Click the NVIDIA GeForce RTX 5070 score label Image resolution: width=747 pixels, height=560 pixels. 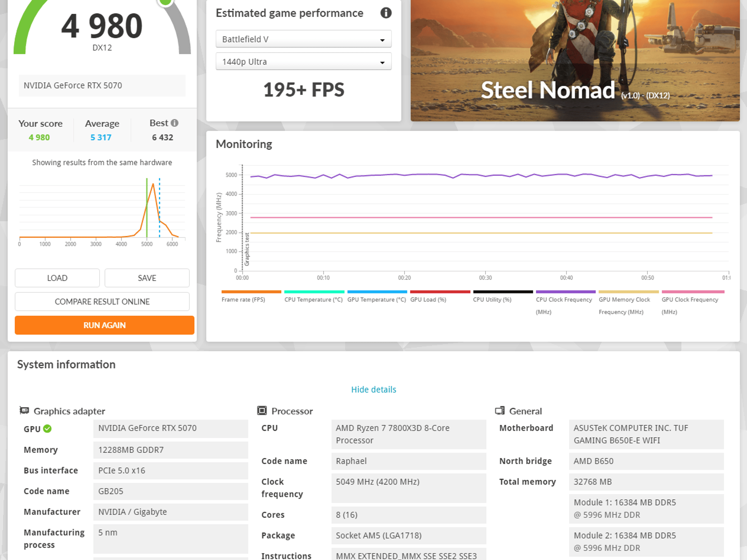pyautogui.click(x=102, y=86)
